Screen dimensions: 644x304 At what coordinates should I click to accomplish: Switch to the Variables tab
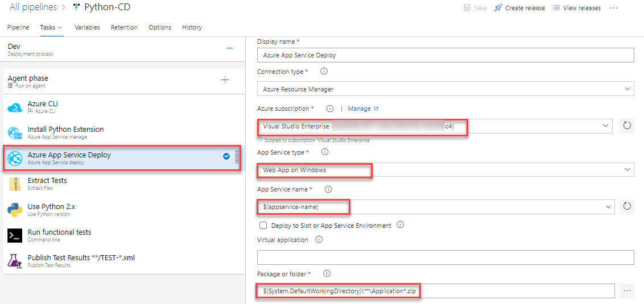click(87, 27)
